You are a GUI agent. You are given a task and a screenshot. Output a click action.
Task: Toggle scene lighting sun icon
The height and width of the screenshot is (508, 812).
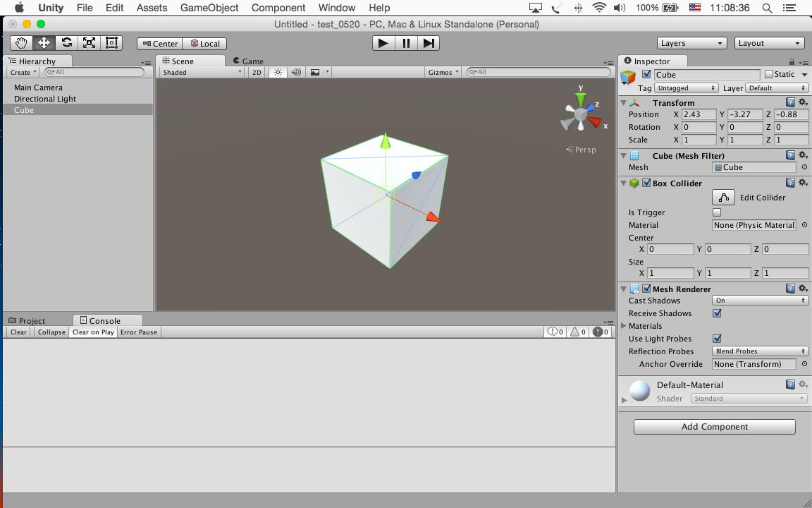click(278, 72)
